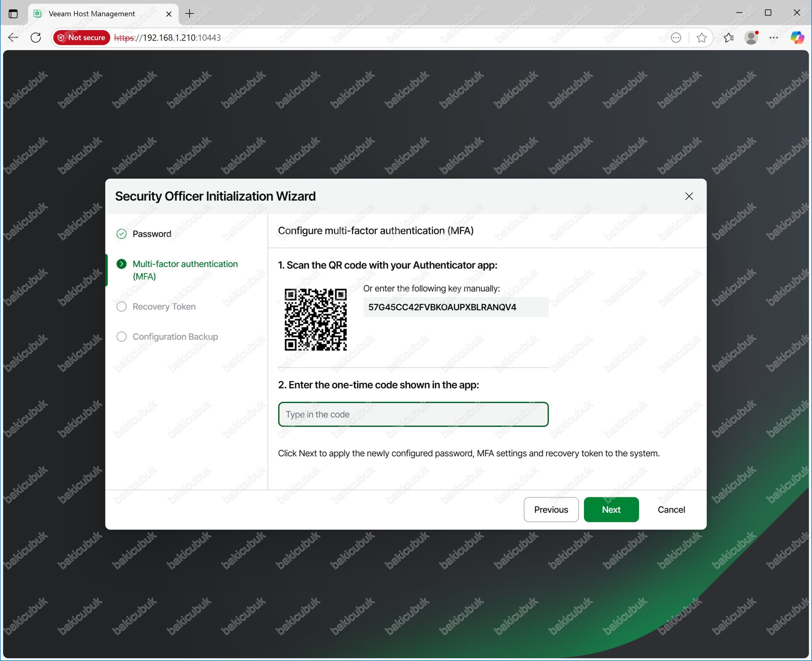Open the Favorites list icon
812x661 pixels.
tap(729, 37)
